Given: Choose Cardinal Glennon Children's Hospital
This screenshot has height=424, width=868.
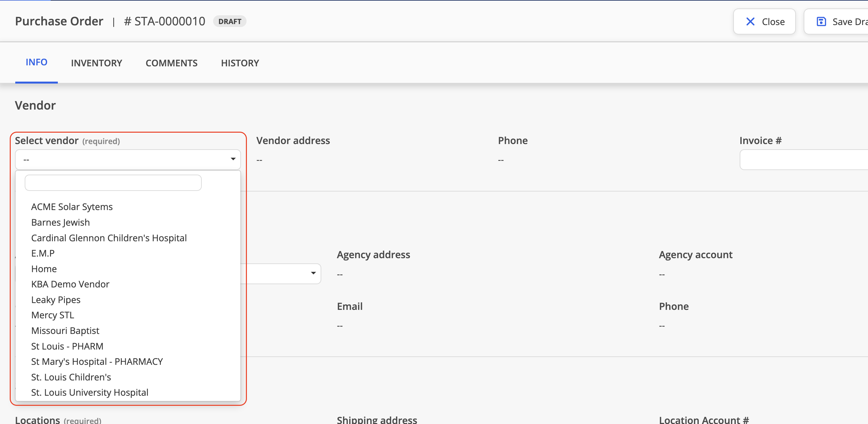Looking at the screenshot, I should pyautogui.click(x=109, y=237).
